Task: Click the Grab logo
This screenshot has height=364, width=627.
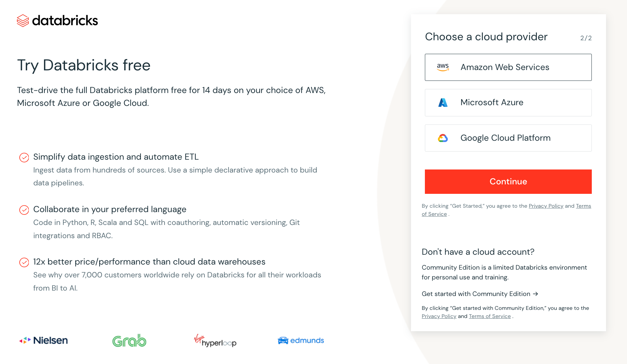Action: click(x=129, y=340)
